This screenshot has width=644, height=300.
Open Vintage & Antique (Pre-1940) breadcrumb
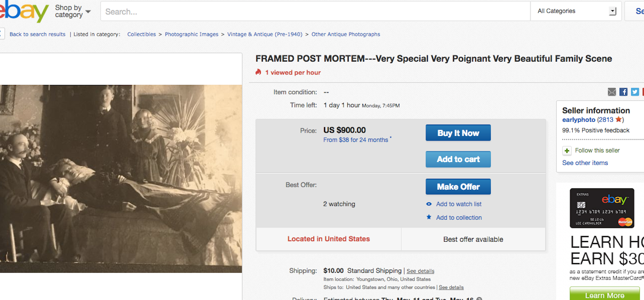pyautogui.click(x=264, y=34)
